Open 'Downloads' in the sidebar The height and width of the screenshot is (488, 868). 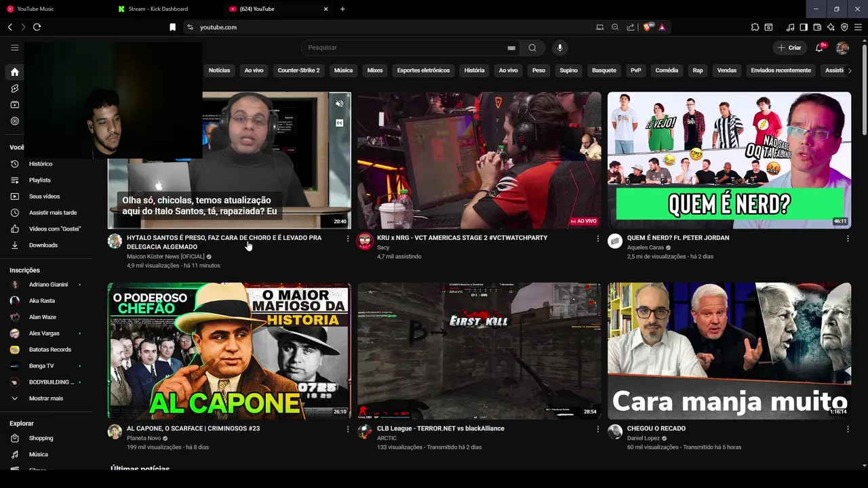(x=43, y=245)
